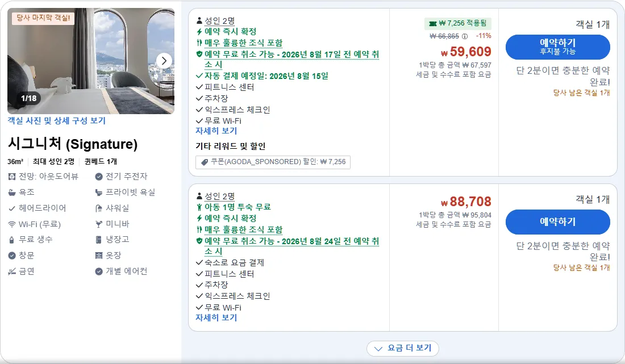Click the child icon beside 아동 1명 투숙 무료
This screenshot has width=625, height=364.
click(x=199, y=207)
